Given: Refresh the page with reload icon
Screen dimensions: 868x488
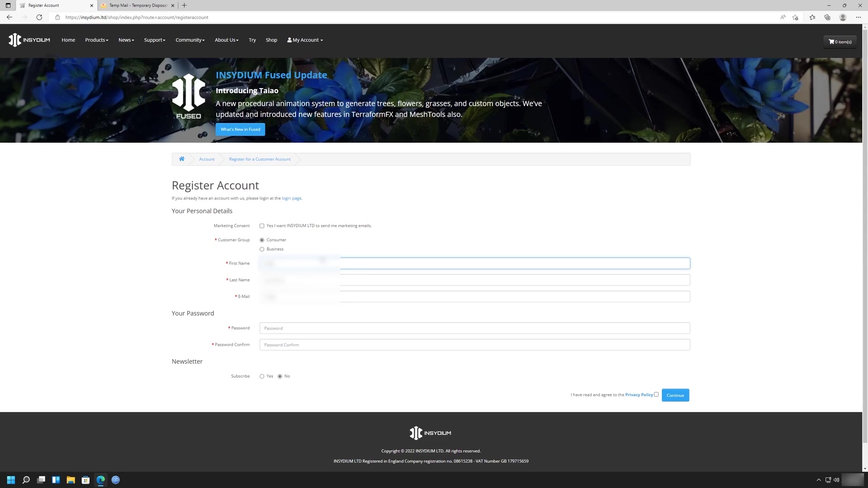Looking at the screenshot, I should click(39, 17).
